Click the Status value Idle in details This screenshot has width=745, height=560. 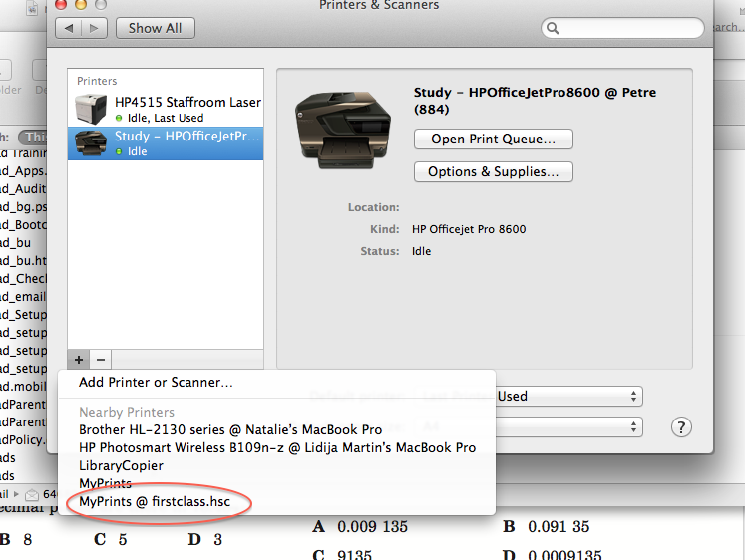pos(422,251)
